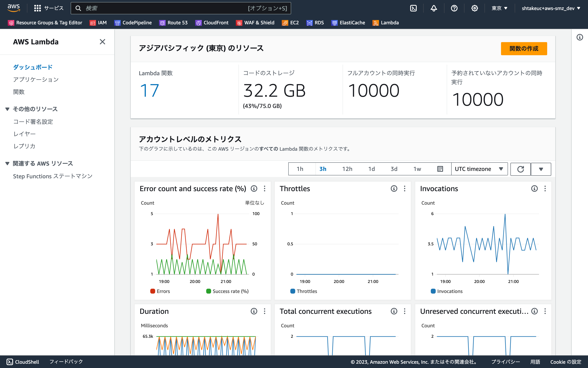Image resolution: width=588 pixels, height=368 pixels.
Task: Collapse the その他のリソース section
Action: (x=7, y=109)
